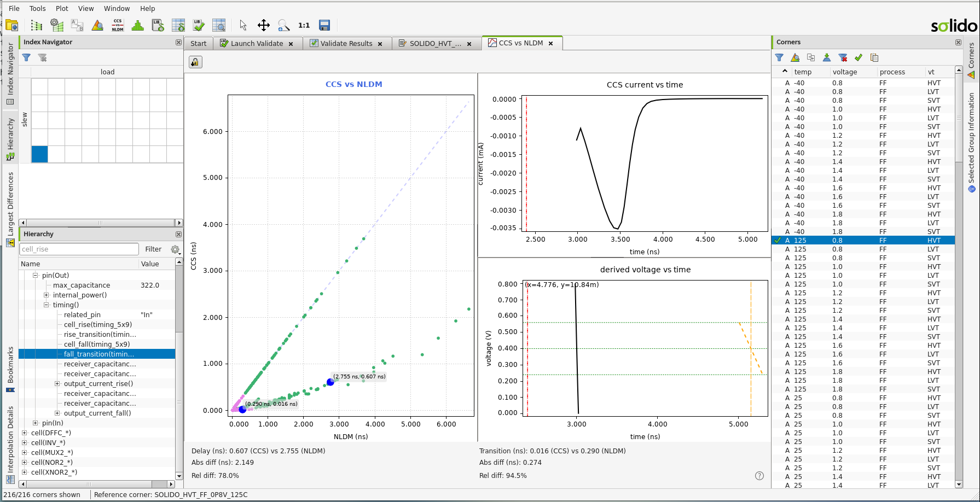Click the blue download-arrow icon in Corners
This screenshot has width=980, height=502.
(x=827, y=57)
